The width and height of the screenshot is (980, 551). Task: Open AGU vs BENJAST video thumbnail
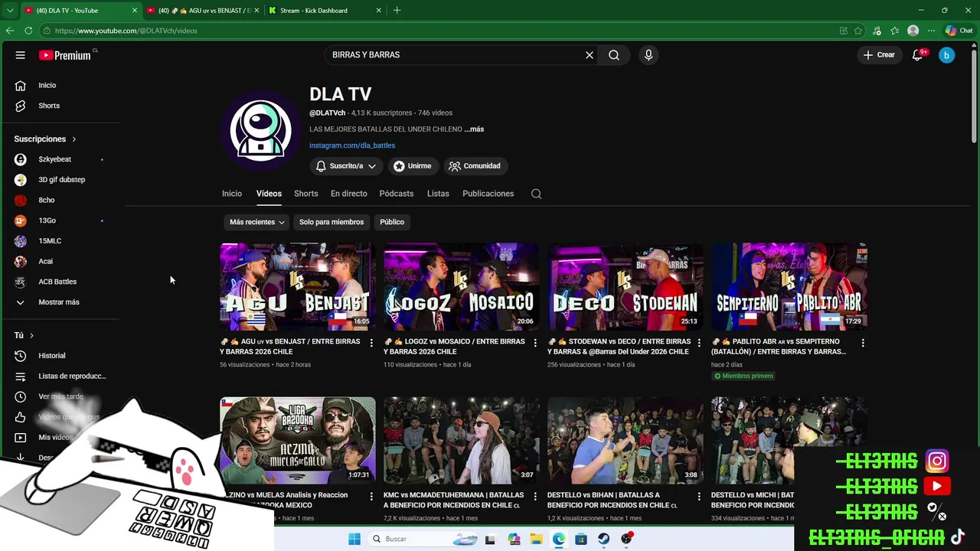click(298, 287)
